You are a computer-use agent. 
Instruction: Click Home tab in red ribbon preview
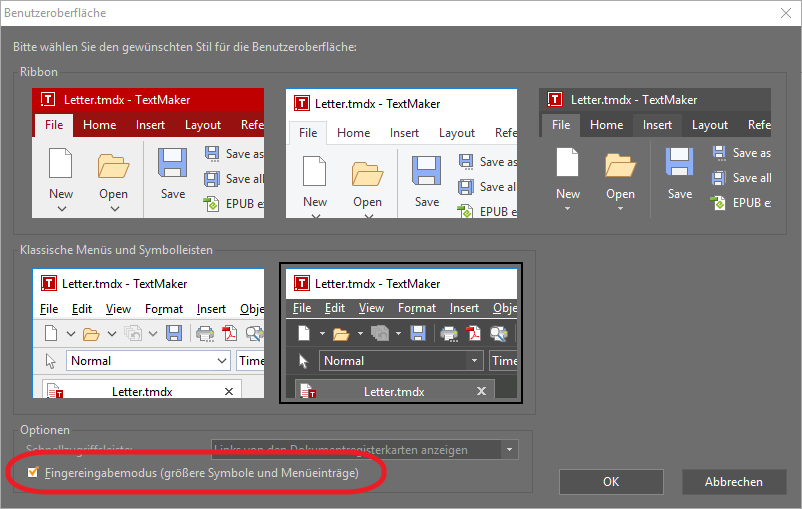(x=99, y=125)
